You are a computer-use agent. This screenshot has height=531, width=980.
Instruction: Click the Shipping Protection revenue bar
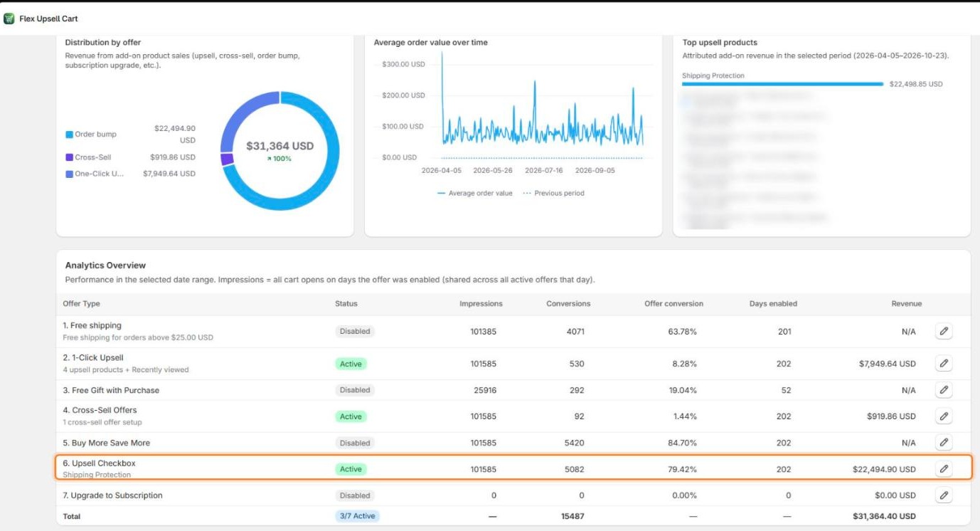(x=782, y=84)
